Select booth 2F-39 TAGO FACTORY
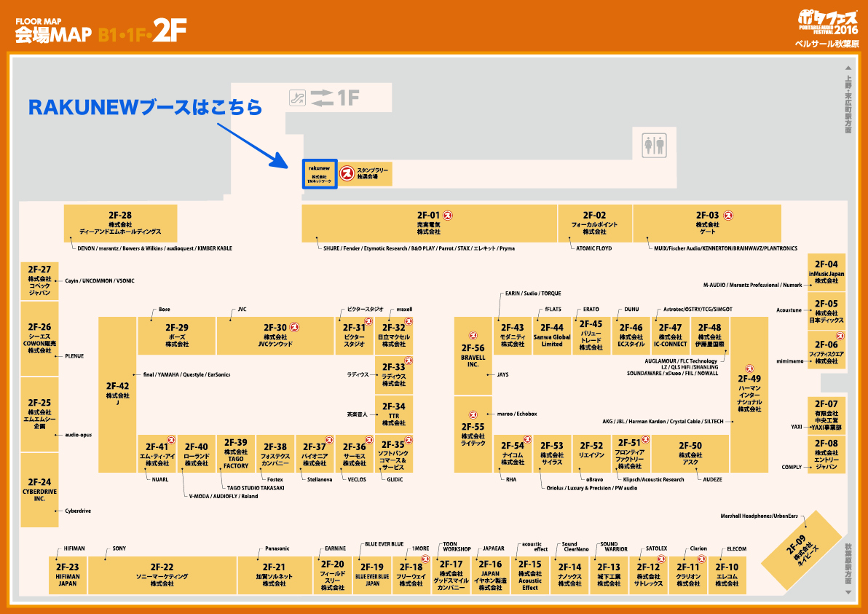Screen dimensions: 868x614 click(x=236, y=454)
